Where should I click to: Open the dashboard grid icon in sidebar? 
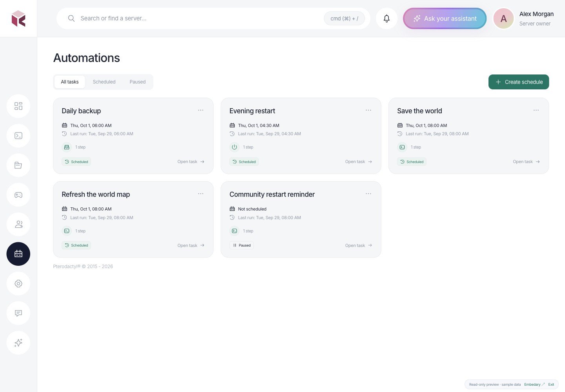tap(18, 106)
